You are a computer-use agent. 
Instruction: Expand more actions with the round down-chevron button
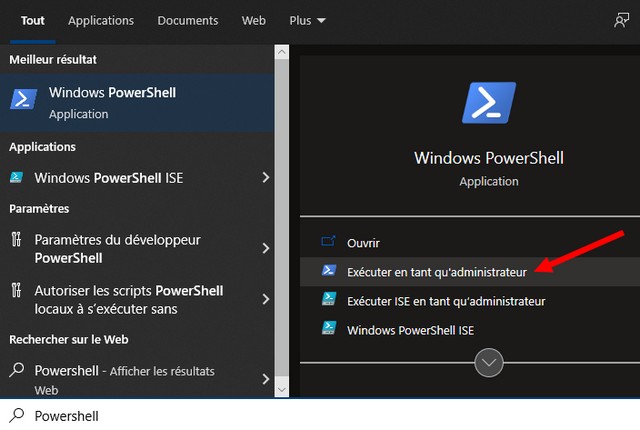[489, 363]
